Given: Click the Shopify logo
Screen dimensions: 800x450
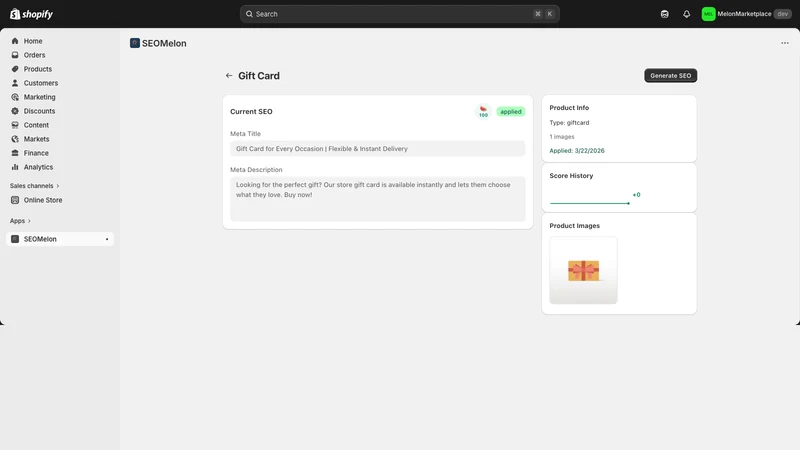Looking at the screenshot, I should [x=31, y=14].
